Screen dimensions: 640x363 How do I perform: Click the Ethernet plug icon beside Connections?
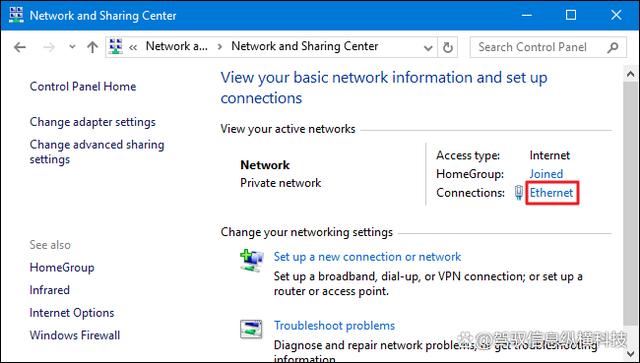(518, 192)
